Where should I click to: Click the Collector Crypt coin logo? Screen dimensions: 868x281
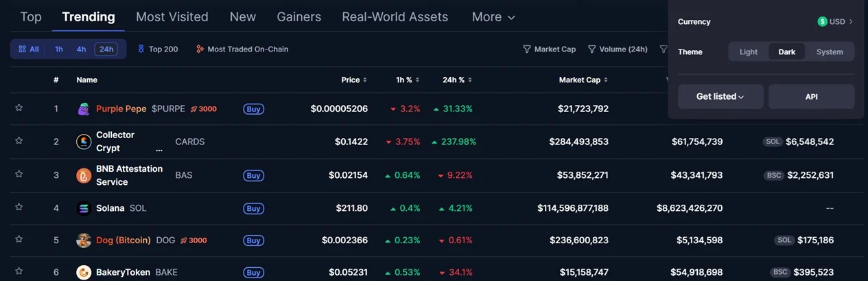(84, 142)
